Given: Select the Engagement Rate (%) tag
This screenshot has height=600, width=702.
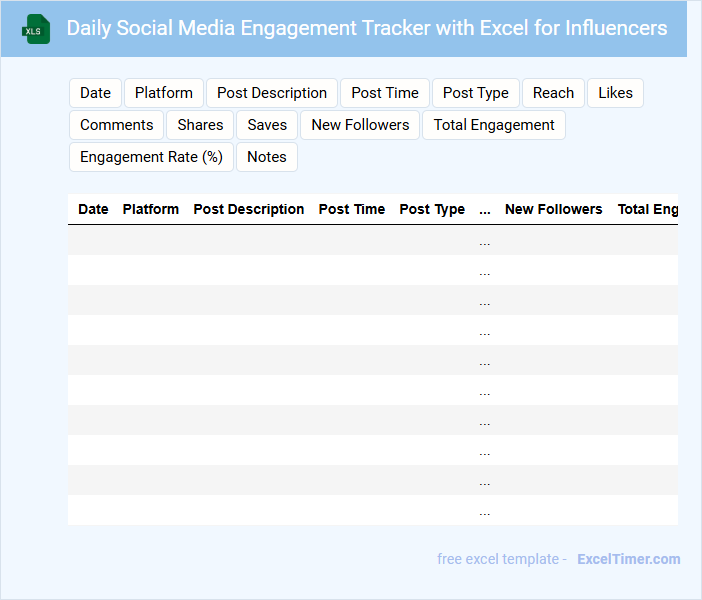Looking at the screenshot, I should [x=151, y=157].
